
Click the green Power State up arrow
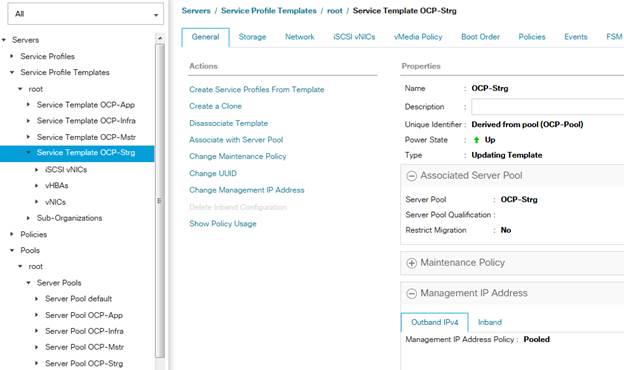coord(476,140)
